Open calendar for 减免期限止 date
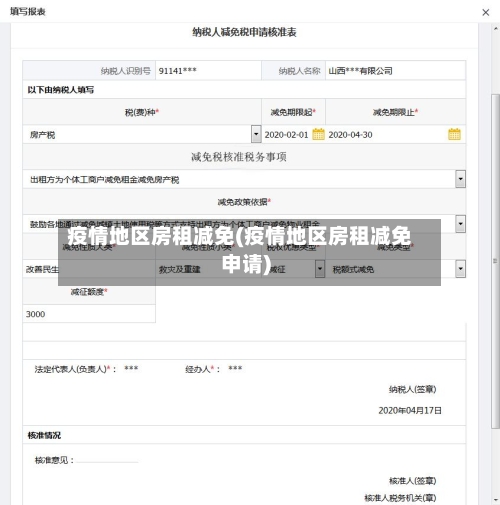 pos(454,134)
